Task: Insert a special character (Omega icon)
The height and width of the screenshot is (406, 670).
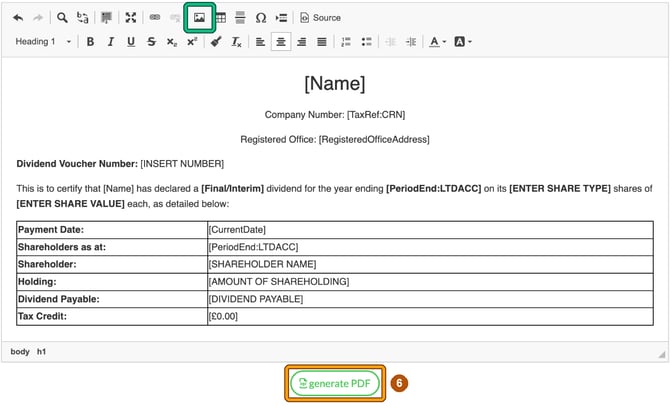Action: pyautogui.click(x=261, y=18)
